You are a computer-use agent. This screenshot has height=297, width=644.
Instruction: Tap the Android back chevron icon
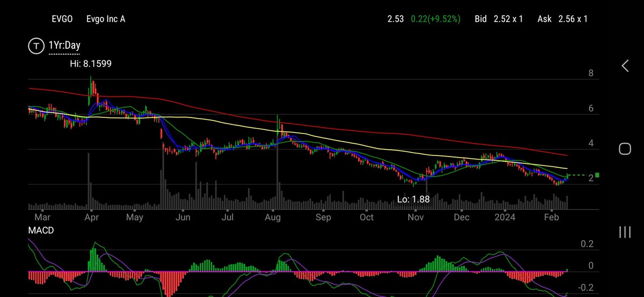pos(625,66)
